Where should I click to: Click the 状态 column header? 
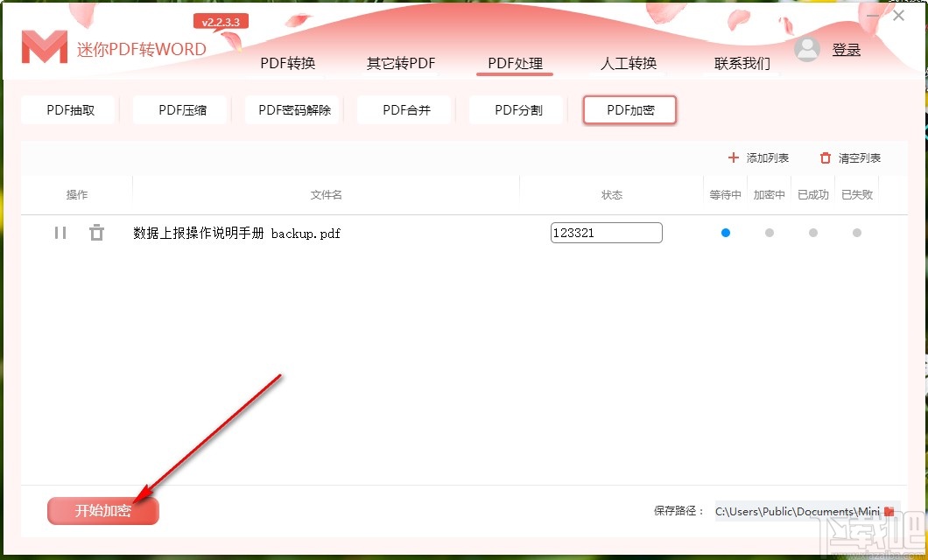pos(612,194)
